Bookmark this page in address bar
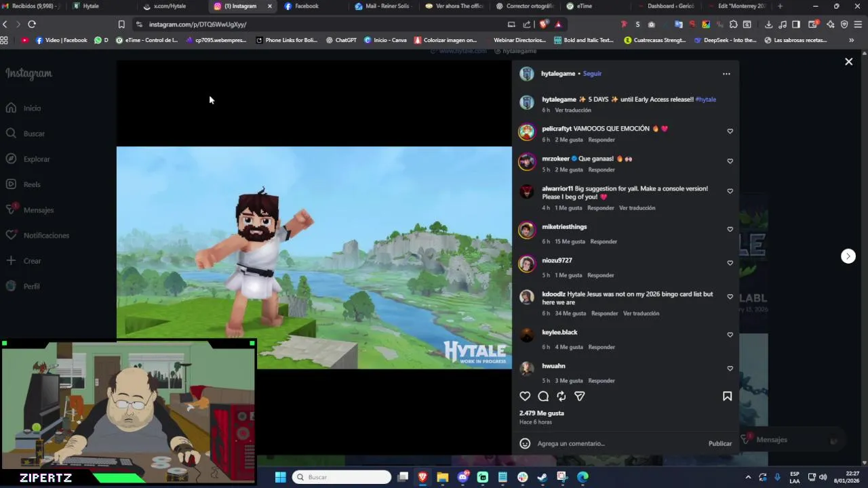Screen dimensions: 868x488 pyautogui.click(x=121, y=24)
